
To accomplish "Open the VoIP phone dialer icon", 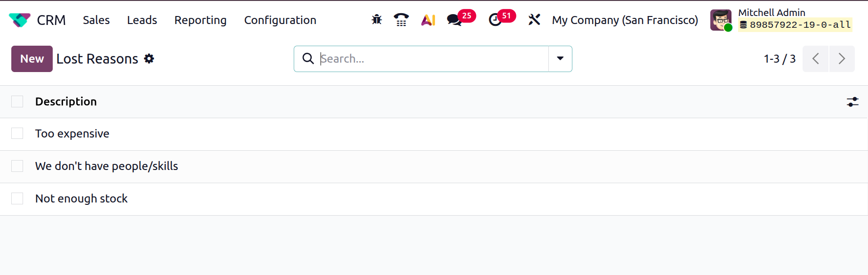I will 401,20.
